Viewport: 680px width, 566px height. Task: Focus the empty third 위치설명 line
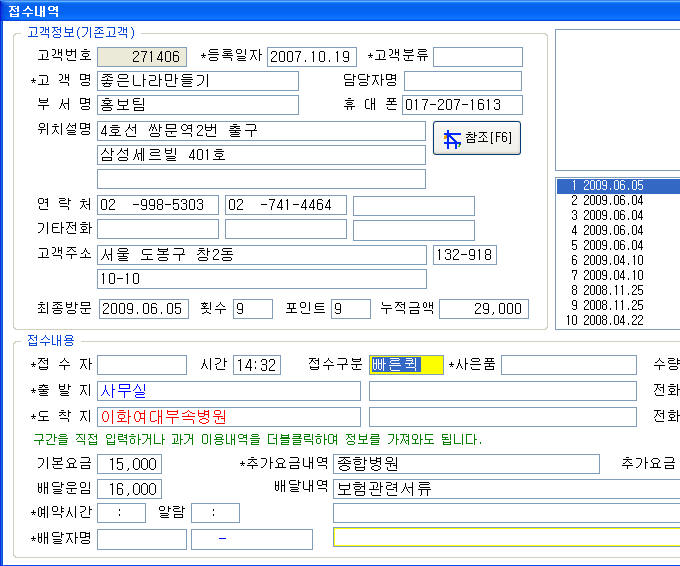coord(262,179)
